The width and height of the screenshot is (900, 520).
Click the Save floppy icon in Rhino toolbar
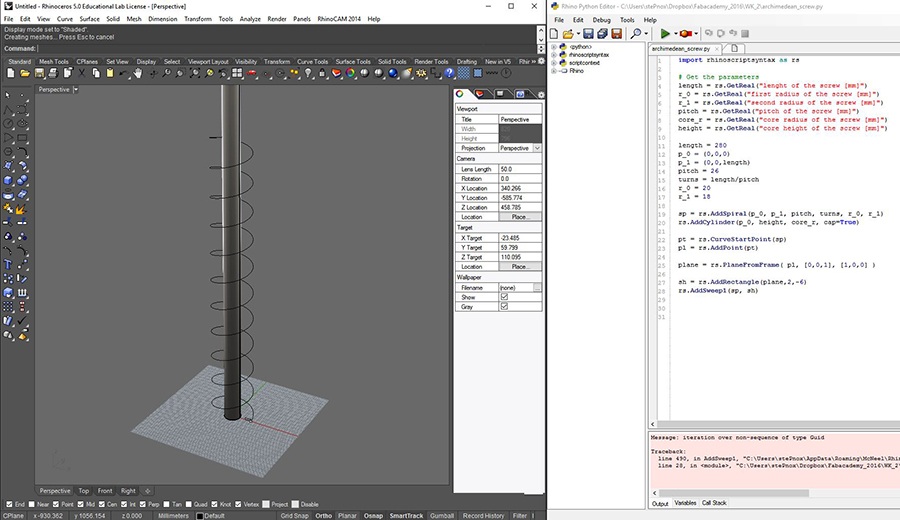click(39, 73)
